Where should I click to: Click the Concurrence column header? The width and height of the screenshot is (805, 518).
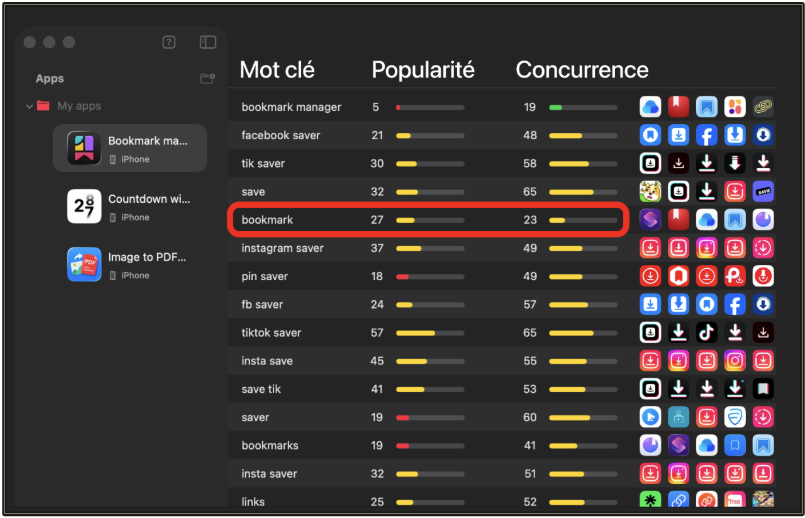coord(582,70)
